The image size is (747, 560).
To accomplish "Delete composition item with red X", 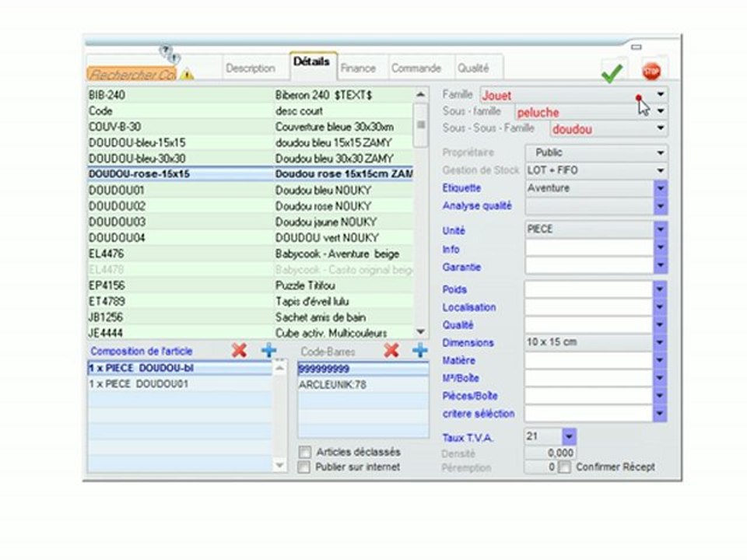I will point(239,351).
